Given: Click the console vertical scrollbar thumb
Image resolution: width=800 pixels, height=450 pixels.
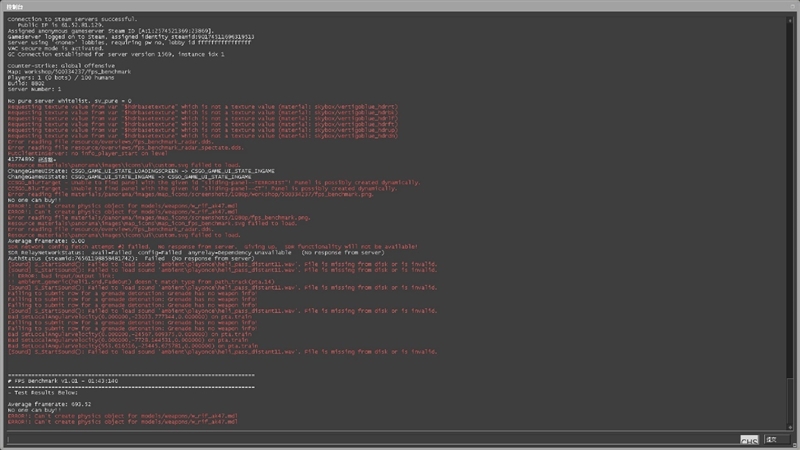Looking at the screenshot, I should click(x=790, y=401).
